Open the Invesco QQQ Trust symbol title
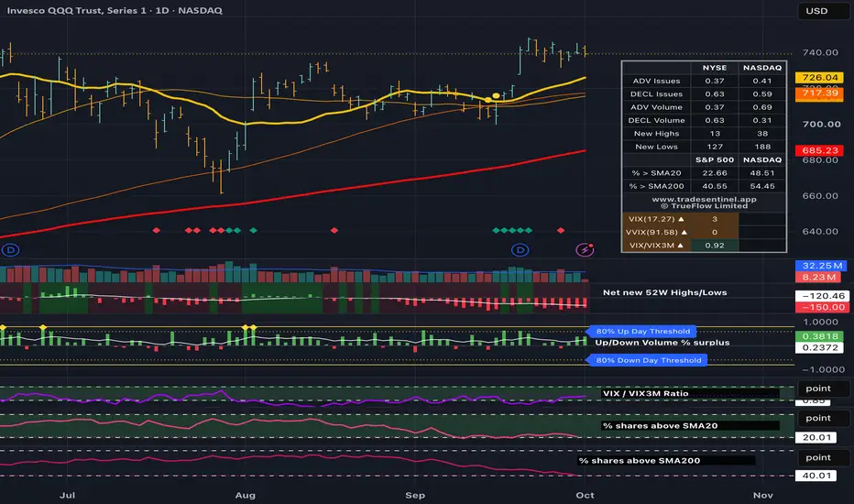The height and width of the screenshot is (504, 854). (115, 10)
